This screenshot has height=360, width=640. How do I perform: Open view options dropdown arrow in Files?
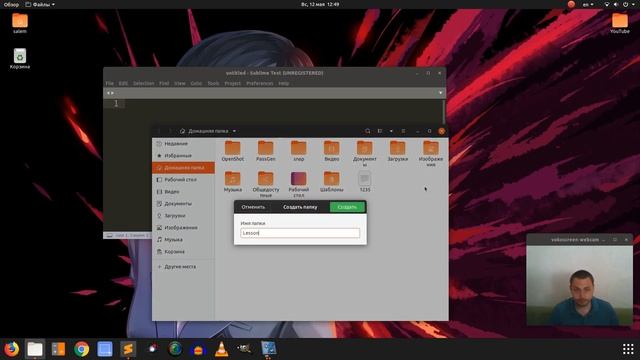391,131
